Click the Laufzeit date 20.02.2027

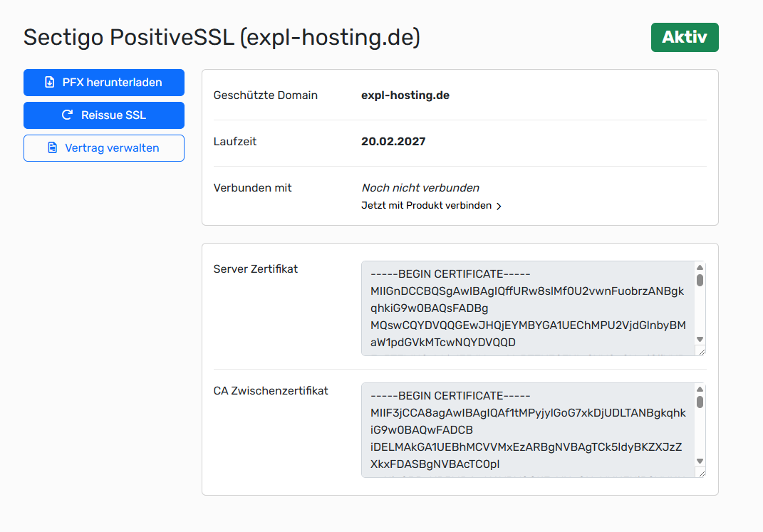(393, 142)
